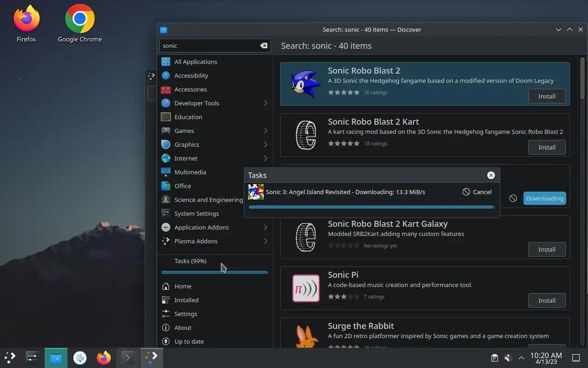
Task: Select the Accessibility category icon
Action: pyautogui.click(x=166, y=75)
